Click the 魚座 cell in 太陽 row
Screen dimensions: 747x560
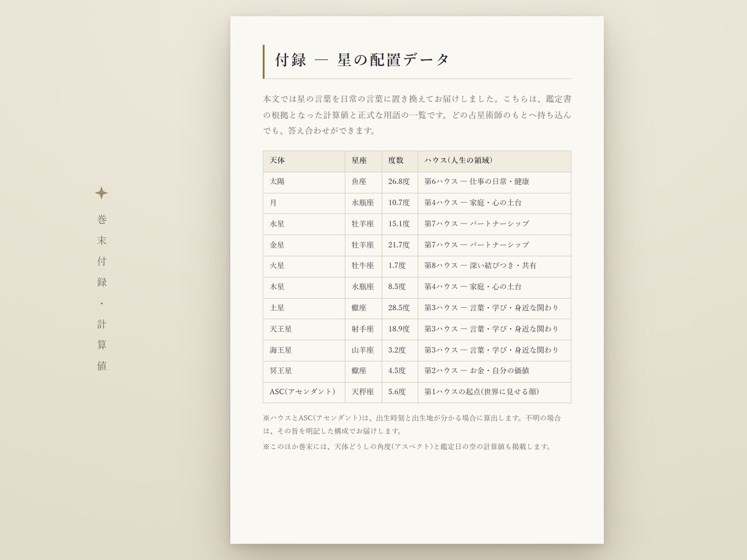[x=363, y=182]
